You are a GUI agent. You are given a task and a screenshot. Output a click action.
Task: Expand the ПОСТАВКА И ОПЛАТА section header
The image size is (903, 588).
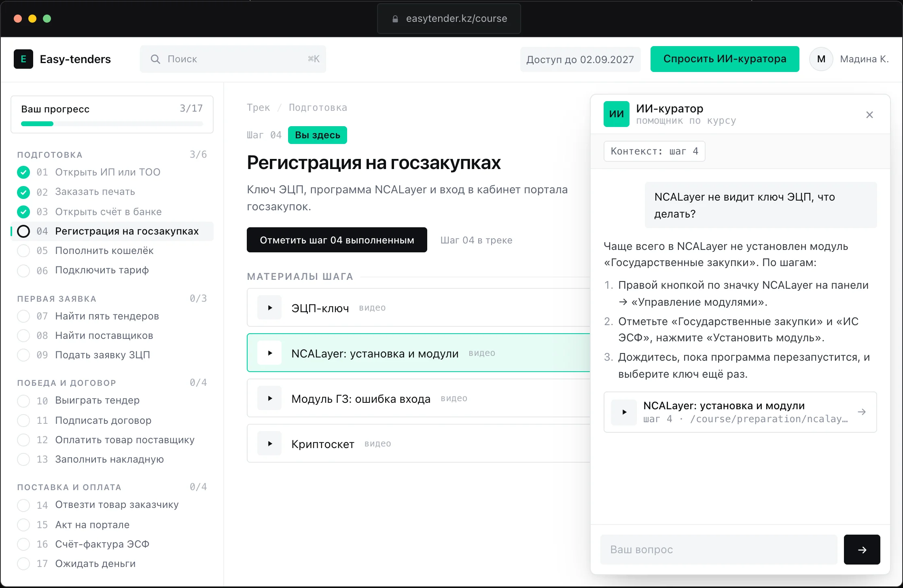[x=112, y=487]
